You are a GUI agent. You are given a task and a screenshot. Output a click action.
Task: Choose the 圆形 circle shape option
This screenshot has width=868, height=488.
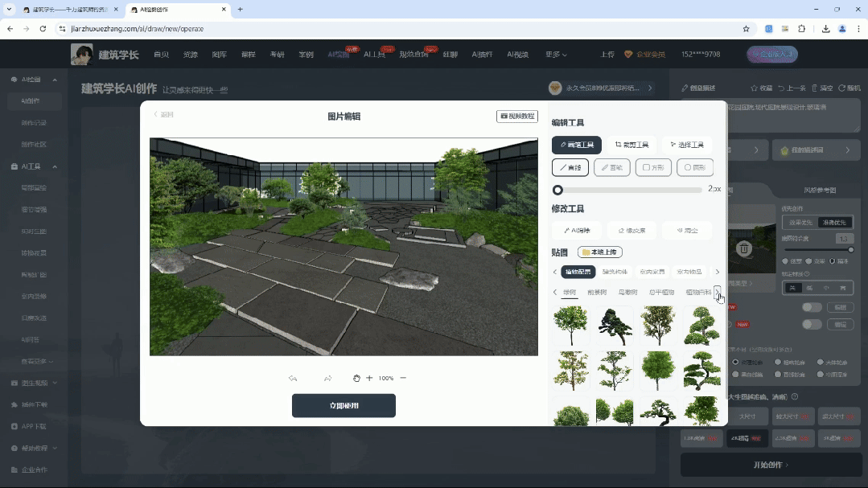tap(695, 168)
